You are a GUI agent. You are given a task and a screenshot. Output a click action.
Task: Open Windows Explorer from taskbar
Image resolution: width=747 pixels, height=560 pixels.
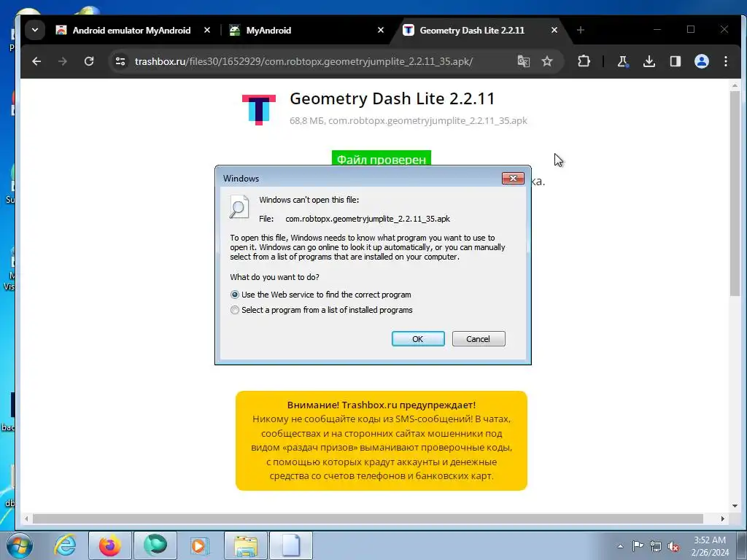click(x=246, y=545)
